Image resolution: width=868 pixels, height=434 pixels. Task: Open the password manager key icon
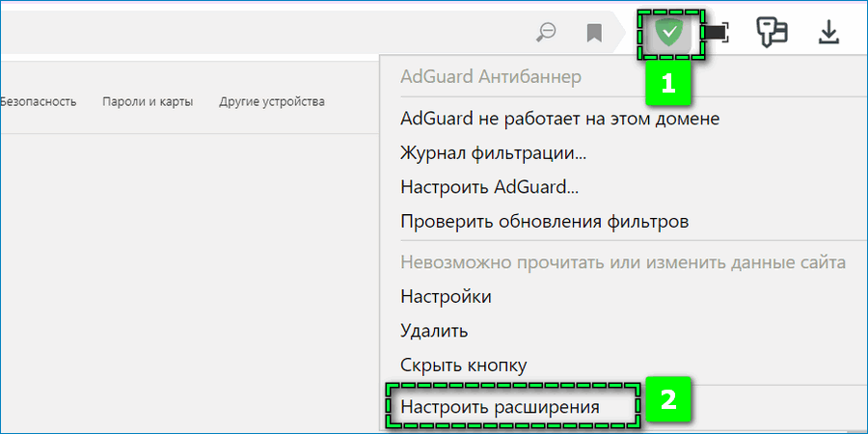pyautogui.click(x=772, y=33)
